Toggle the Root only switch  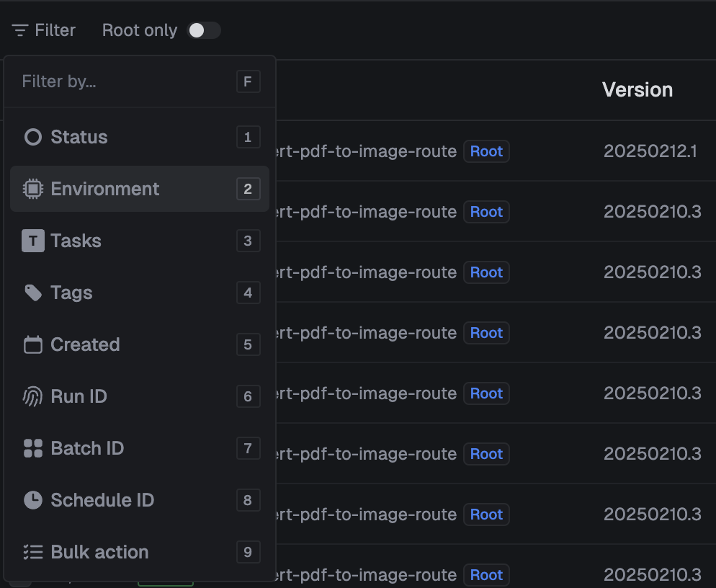204,30
